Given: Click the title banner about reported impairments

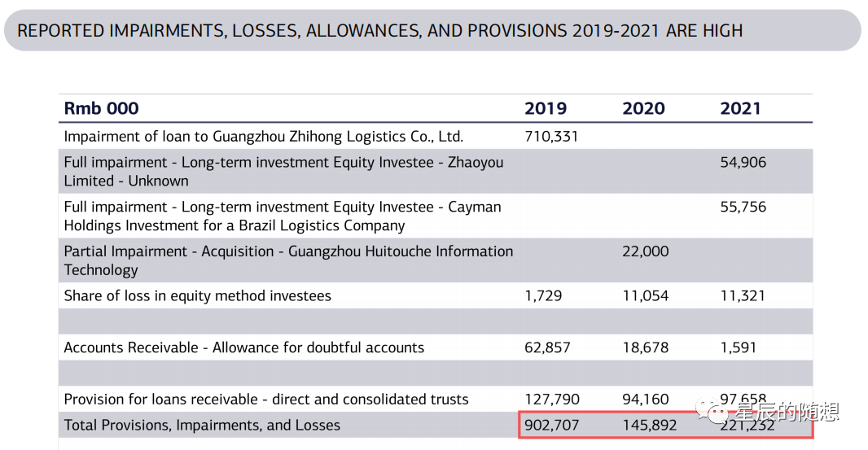Looking at the screenshot, I should [x=380, y=31].
